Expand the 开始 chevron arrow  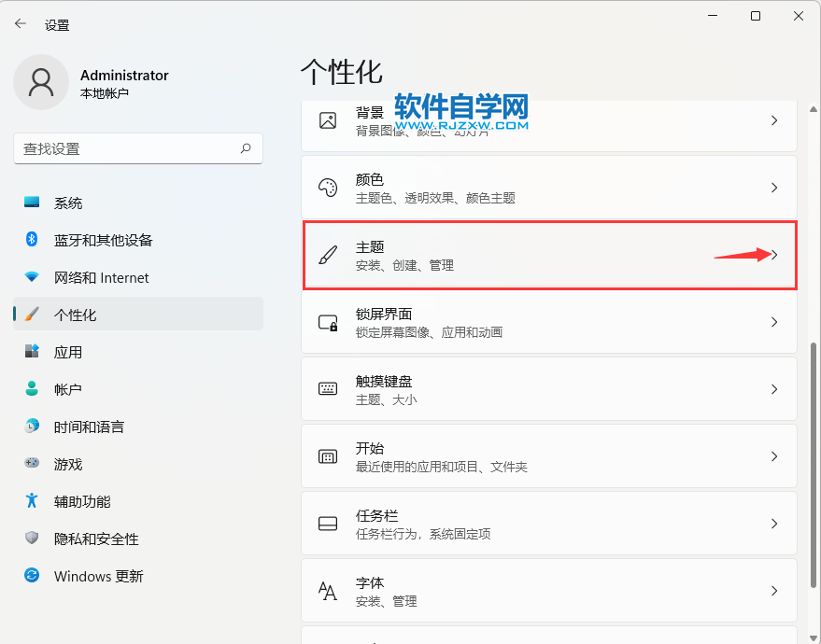point(773,456)
